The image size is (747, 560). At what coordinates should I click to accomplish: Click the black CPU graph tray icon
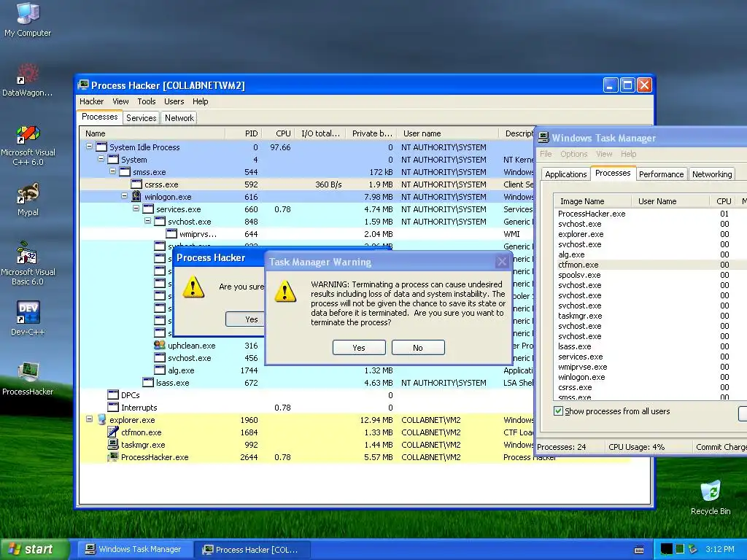point(667,549)
